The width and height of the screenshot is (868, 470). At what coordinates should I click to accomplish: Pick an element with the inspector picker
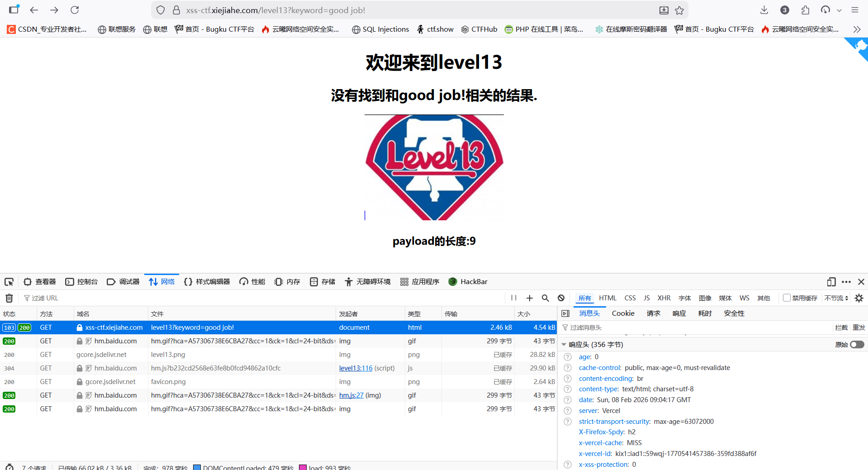tap(9, 282)
